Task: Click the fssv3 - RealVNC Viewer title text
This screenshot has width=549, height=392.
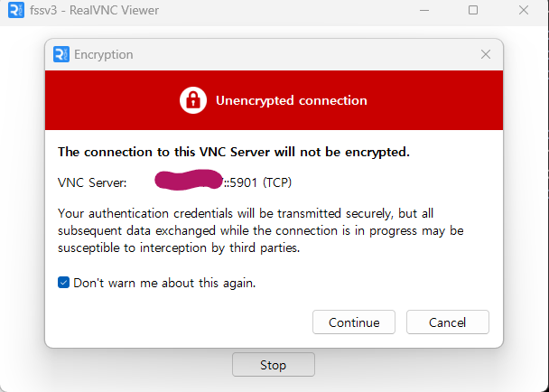Action: click(94, 10)
